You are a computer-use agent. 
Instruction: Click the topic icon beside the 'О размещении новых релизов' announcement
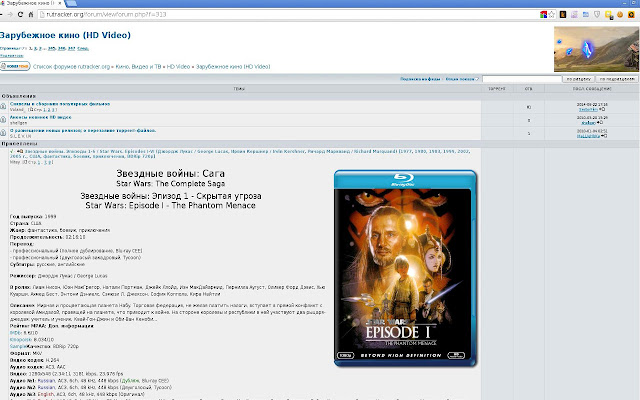(x=3, y=133)
